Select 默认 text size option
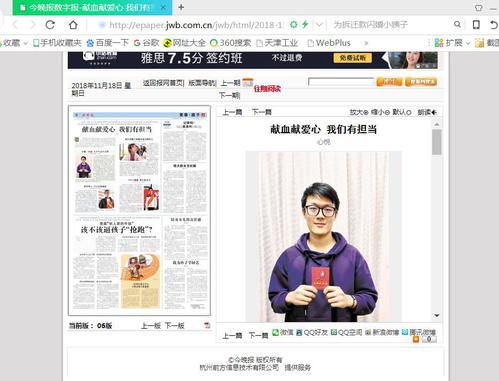Image resolution: width=499 pixels, height=381 pixels. (x=402, y=112)
